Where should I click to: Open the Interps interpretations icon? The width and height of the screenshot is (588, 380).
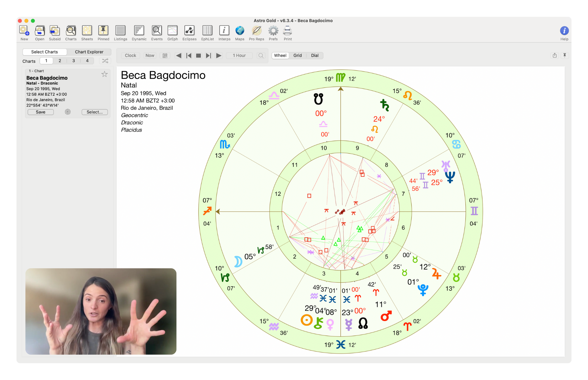point(224,33)
